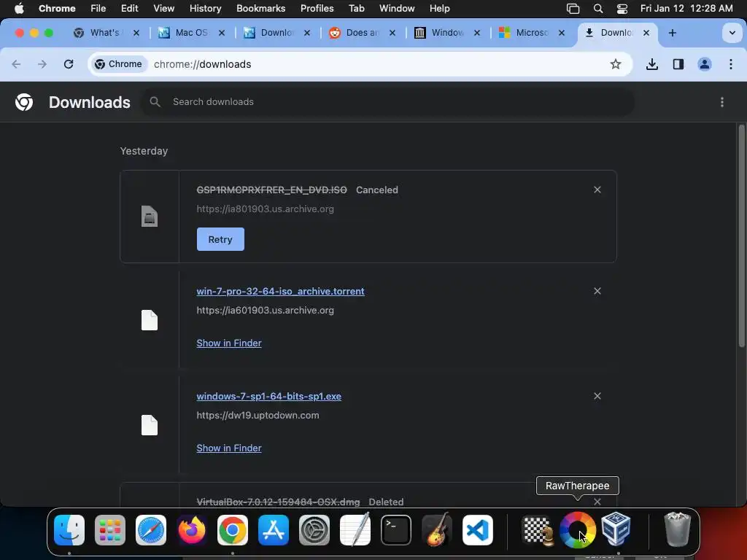Open Chrome's three-dot menu in toolbar
Image resolution: width=747 pixels, height=560 pixels.
(731, 64)
